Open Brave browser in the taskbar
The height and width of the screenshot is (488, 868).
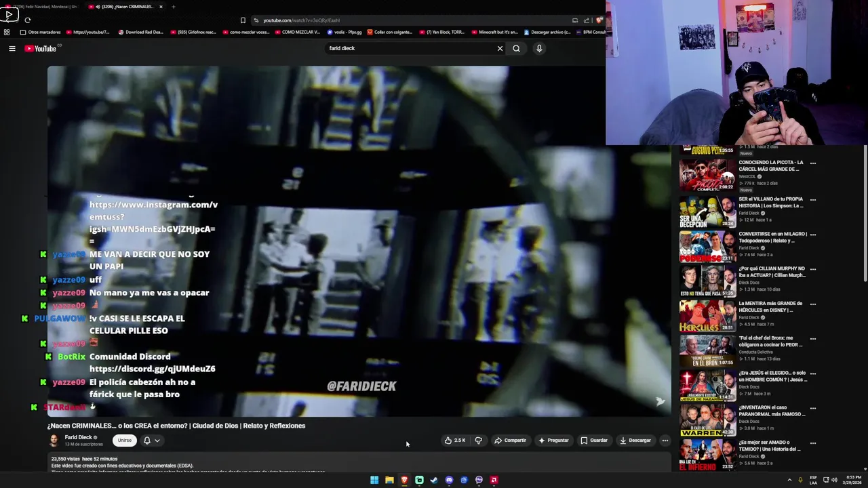(x=404, y=480)
